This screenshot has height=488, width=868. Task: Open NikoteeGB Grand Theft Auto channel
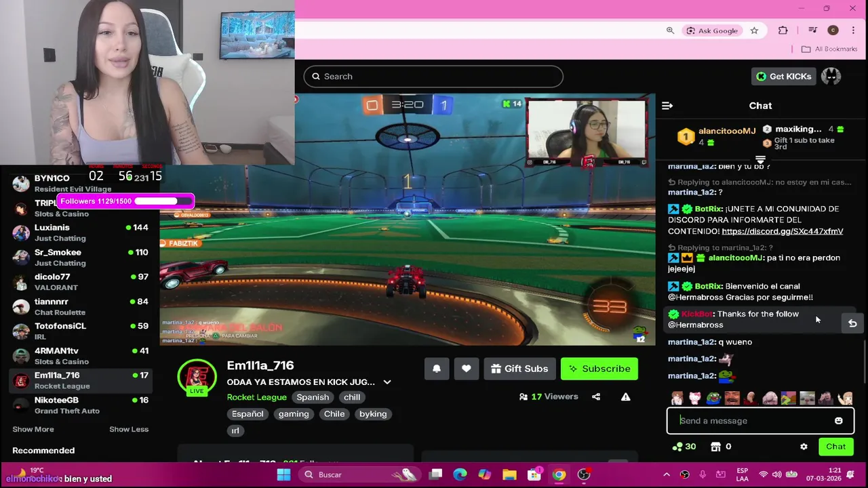coord(81,405)
